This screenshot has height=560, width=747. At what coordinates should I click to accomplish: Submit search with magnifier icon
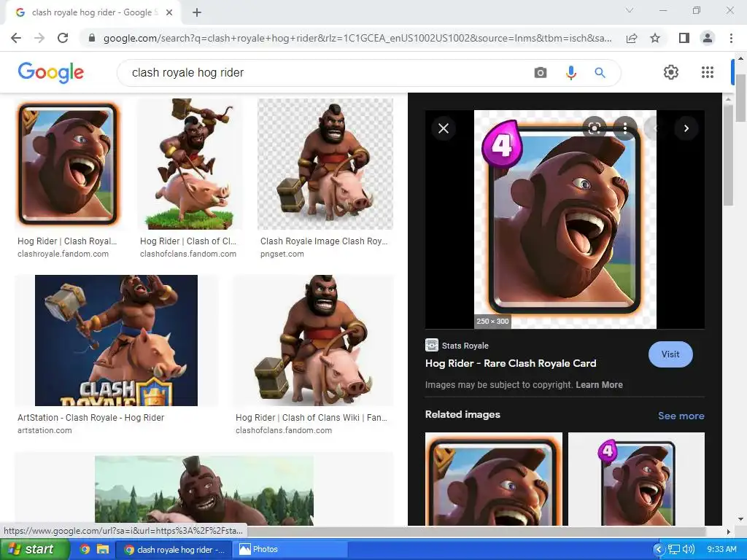pos(600,73)
